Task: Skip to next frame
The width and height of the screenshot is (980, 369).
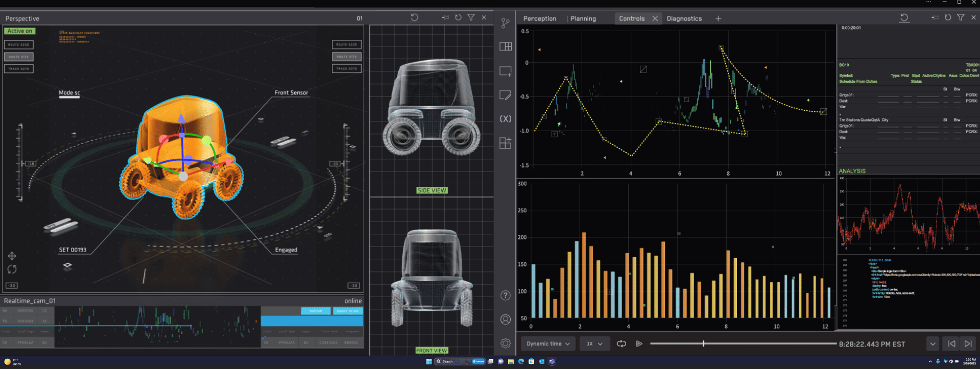Action: click(968, 343)
